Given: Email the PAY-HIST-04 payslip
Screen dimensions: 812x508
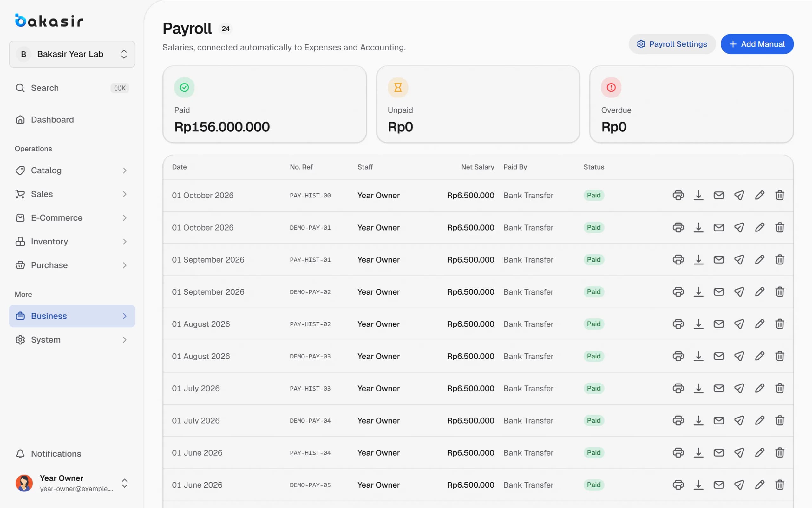Looking at the screenshot, I should (719, 452).
